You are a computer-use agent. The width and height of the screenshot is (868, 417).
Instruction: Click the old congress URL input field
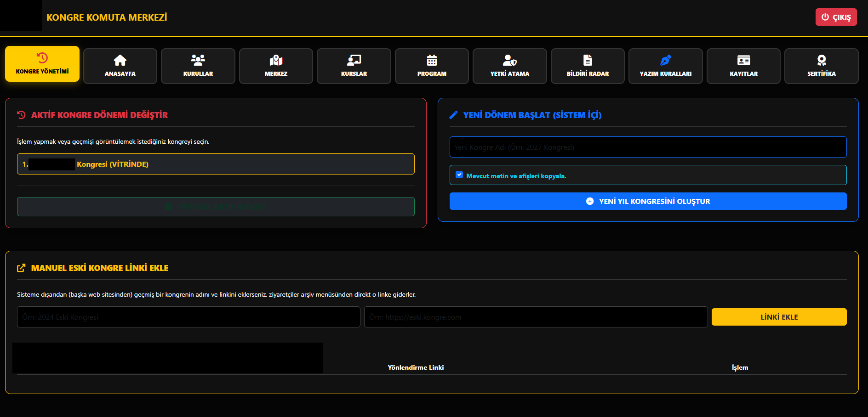(536, 317)
